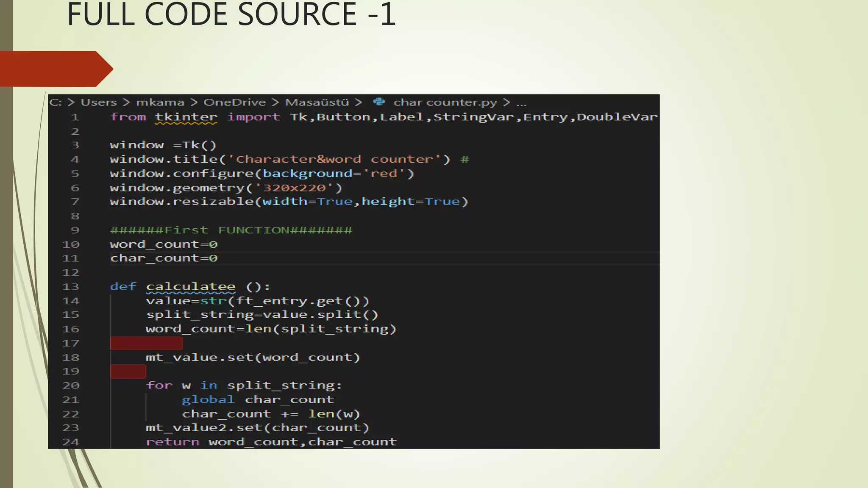Click line number 20 in the gutter
The width and height of the screenshot is (868, 488).
(70, 385)
